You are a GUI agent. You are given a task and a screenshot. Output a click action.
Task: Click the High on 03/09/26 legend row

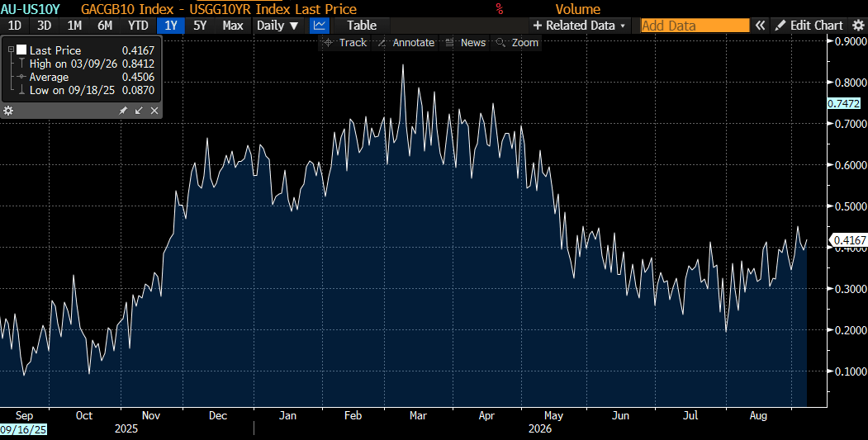[87, 64]
